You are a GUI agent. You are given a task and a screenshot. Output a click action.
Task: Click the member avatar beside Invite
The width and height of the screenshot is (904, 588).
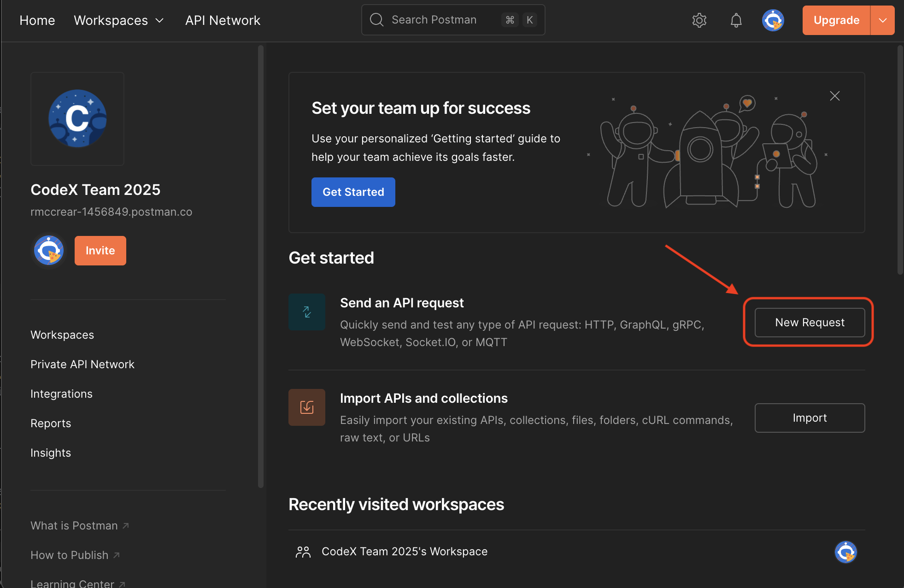click(x=49, y=251)
